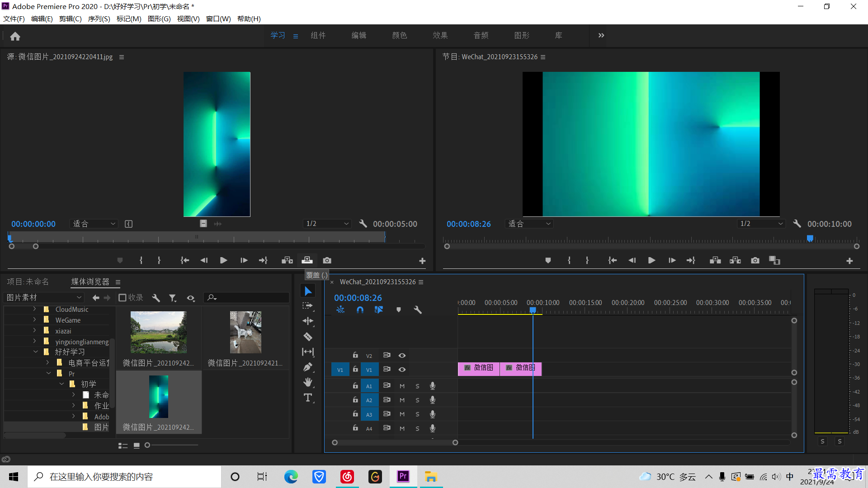The height and width of the screenshot is (488, 868).
Task: Select the Selection arrow tool
Action: pos(308,291)
